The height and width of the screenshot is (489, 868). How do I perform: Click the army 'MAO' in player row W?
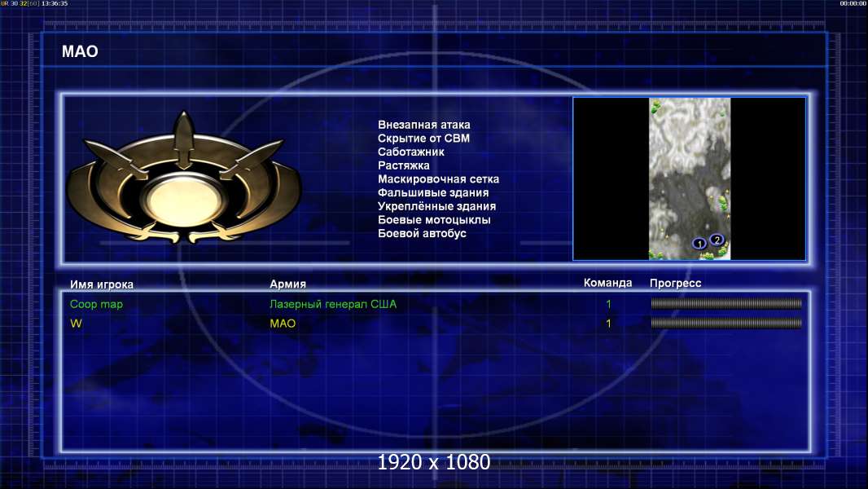pyautogui.click(x=283, y=324)
